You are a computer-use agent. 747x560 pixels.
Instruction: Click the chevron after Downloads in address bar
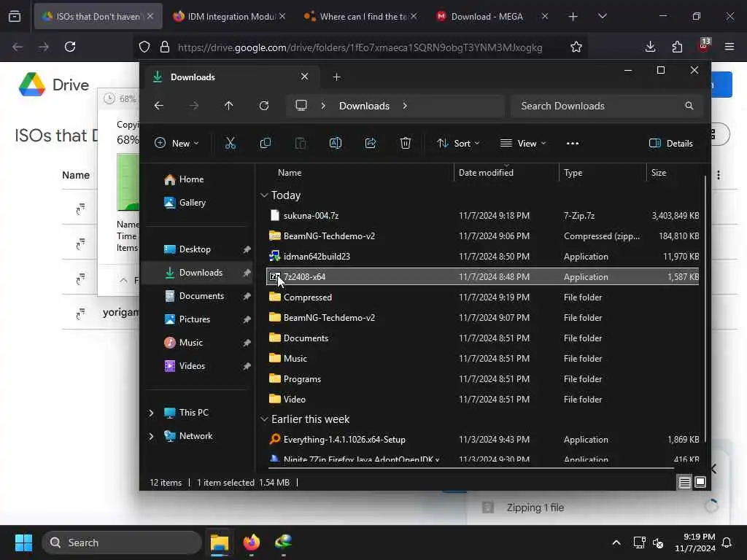[x=405, y=106]
